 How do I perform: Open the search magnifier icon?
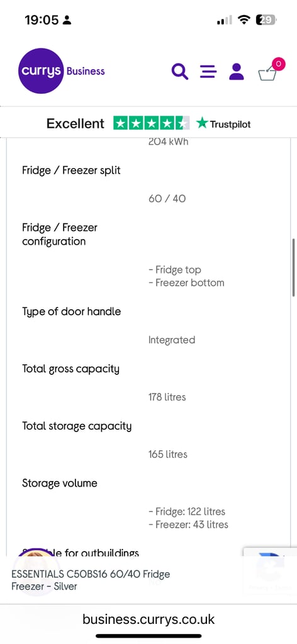[x=179, y=72]
